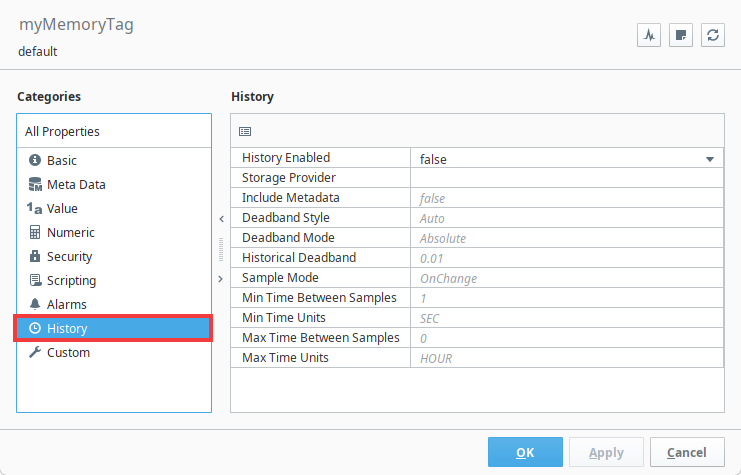
Task: Click the Alarms bell icon
Action: coord(35,304)
